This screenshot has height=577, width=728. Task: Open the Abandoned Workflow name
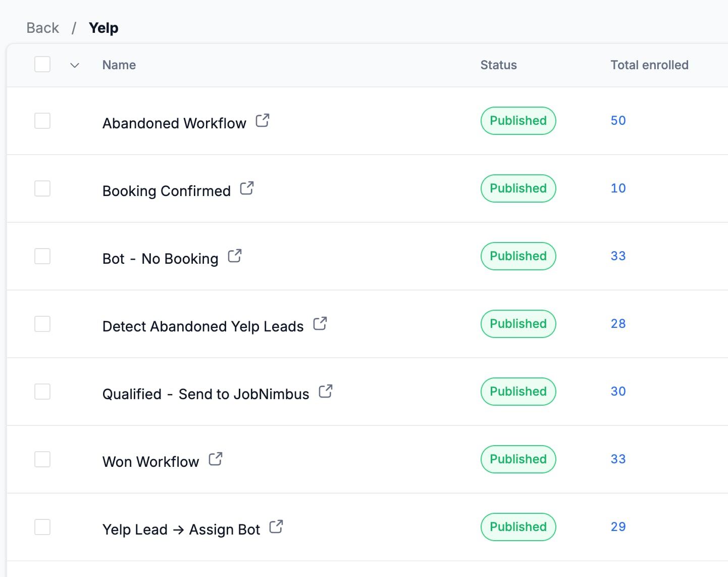coord(174,123)
